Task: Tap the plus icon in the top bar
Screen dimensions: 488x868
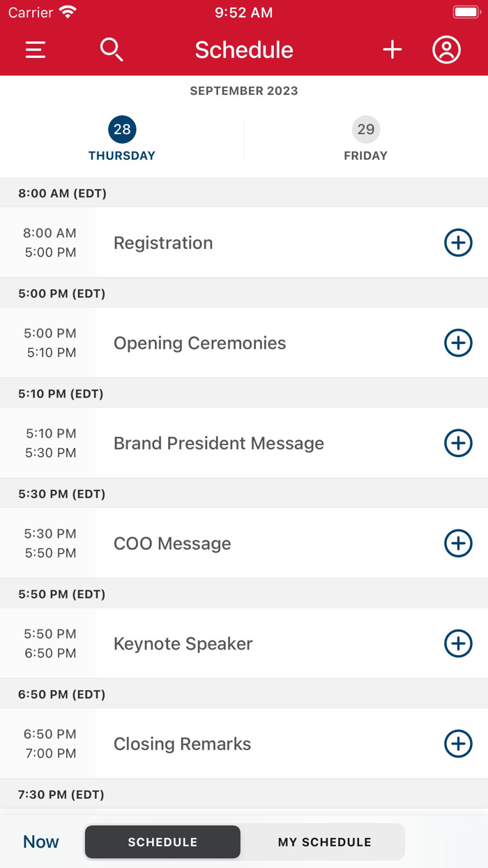Action: [392, 50]
